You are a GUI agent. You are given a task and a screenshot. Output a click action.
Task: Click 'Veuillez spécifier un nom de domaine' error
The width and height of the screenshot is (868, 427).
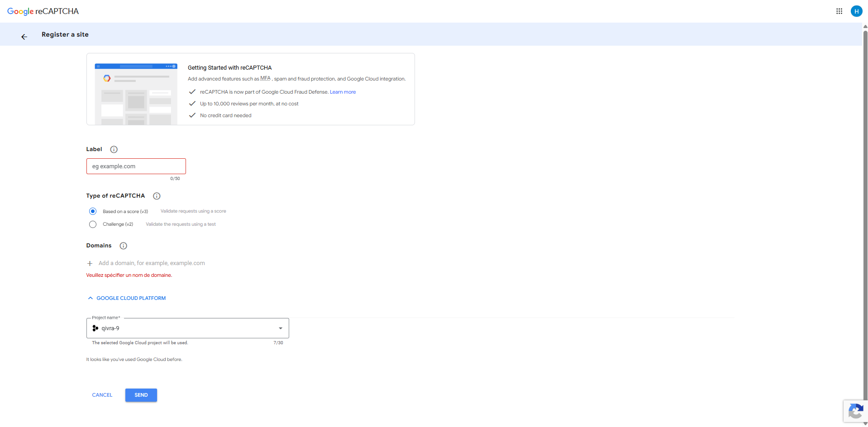129,275
